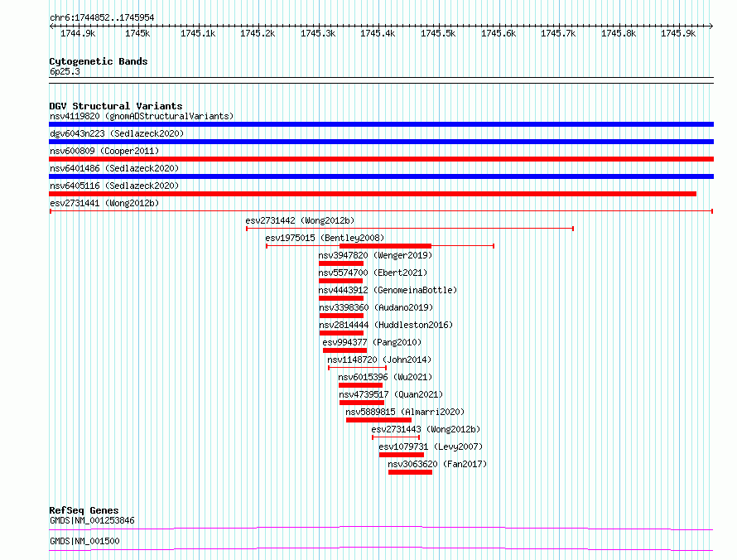Open nsv6401486 (Sedlazeck2020) variant label
This screenshot has height=560, width=737.
(x=114, y=168)
